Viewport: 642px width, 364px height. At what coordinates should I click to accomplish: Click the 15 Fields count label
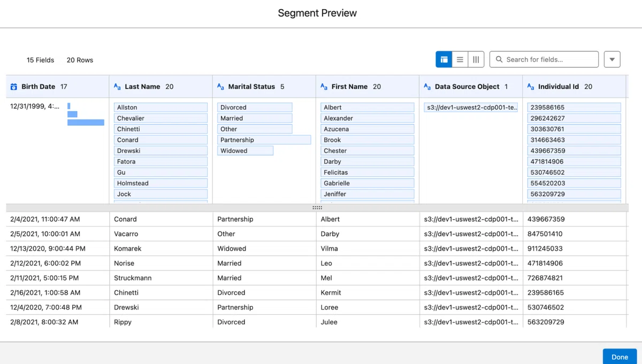point(40,60)
